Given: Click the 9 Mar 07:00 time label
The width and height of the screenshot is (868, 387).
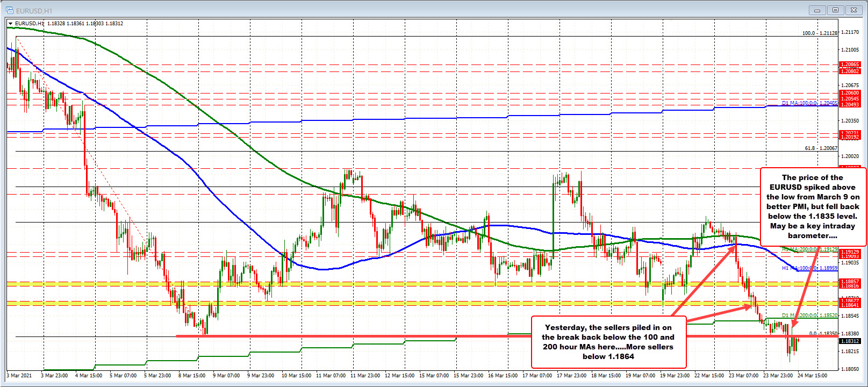Looking at the screenshot, I should (x=226, y=376).
